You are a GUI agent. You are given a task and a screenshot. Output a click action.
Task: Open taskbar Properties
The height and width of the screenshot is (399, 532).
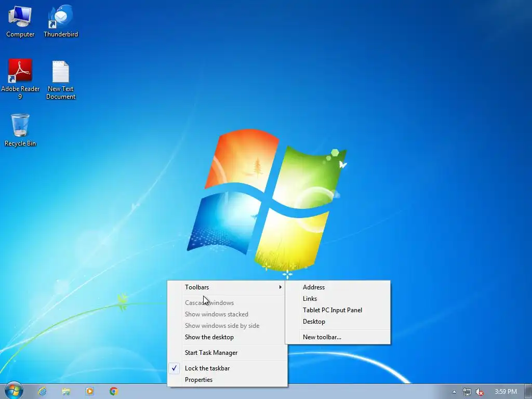pyautogui.click(x=228, y=380)
